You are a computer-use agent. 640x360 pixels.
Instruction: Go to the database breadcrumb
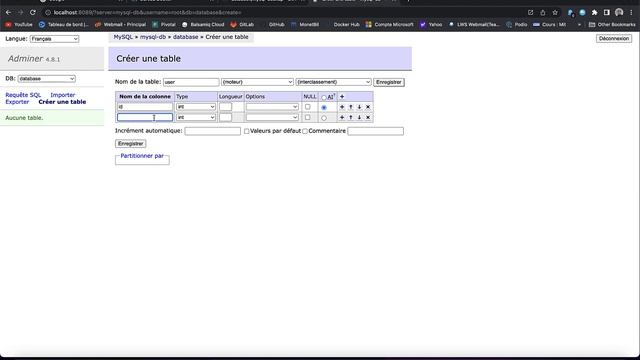pyautogui.click(x=185, y=37)
